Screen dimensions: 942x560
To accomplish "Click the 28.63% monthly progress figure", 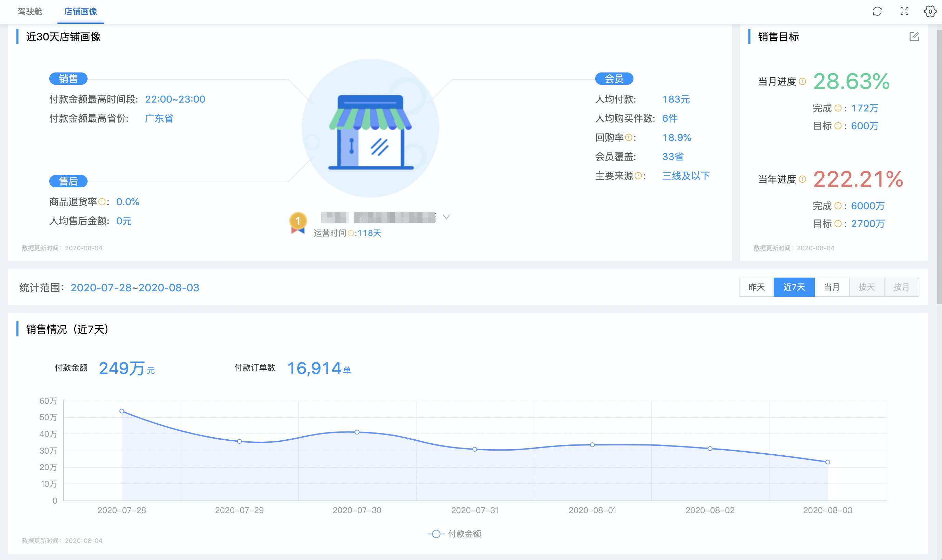I will tap(851, 81).
